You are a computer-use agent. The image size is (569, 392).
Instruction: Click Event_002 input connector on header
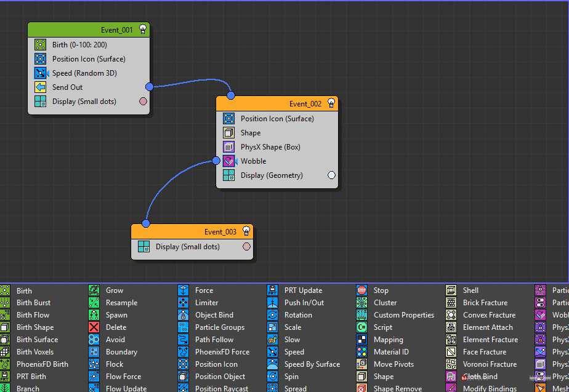tap(231, 96)
